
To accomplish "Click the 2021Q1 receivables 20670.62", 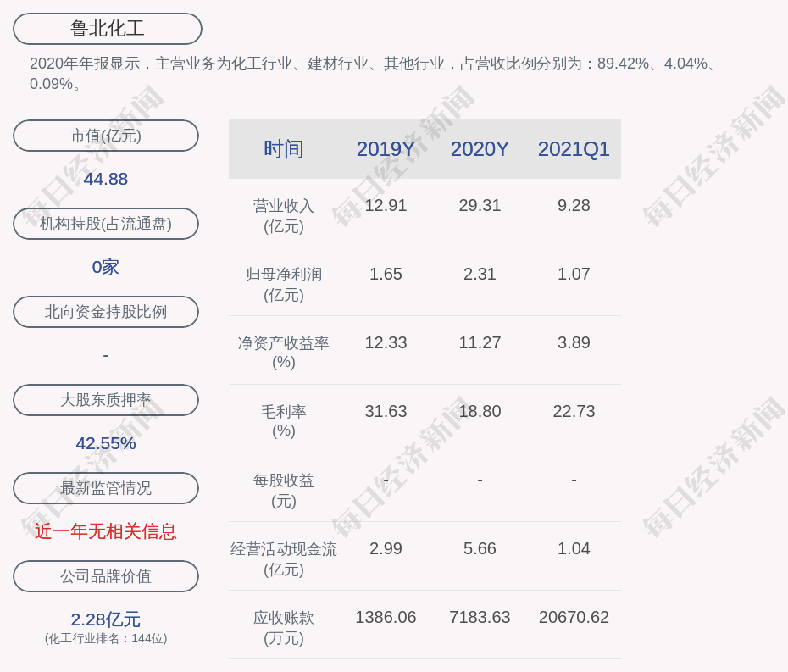I will tap(574, 617).
